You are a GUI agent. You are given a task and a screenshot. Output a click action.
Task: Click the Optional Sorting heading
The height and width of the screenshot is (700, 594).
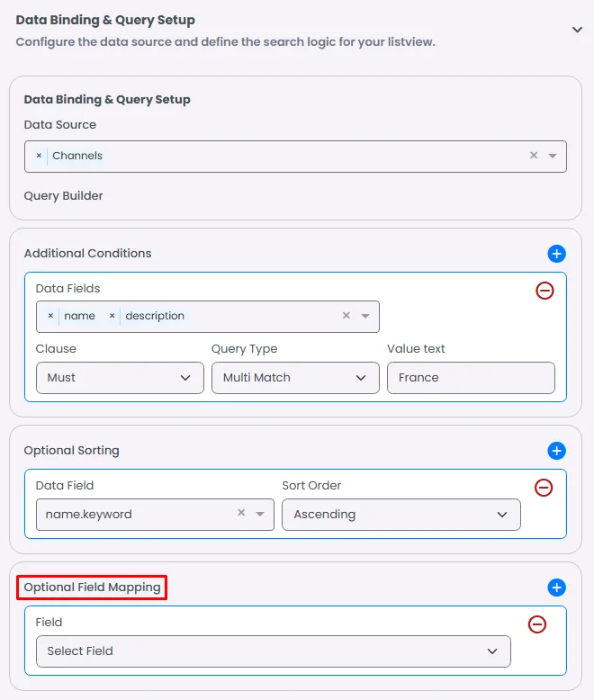pos(71,451)
